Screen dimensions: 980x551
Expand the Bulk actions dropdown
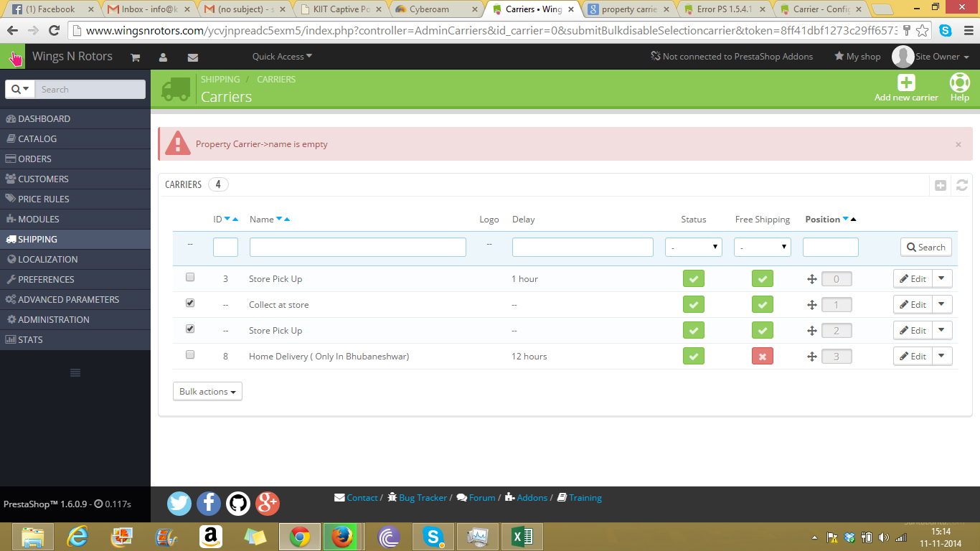[x=207, y=392]
